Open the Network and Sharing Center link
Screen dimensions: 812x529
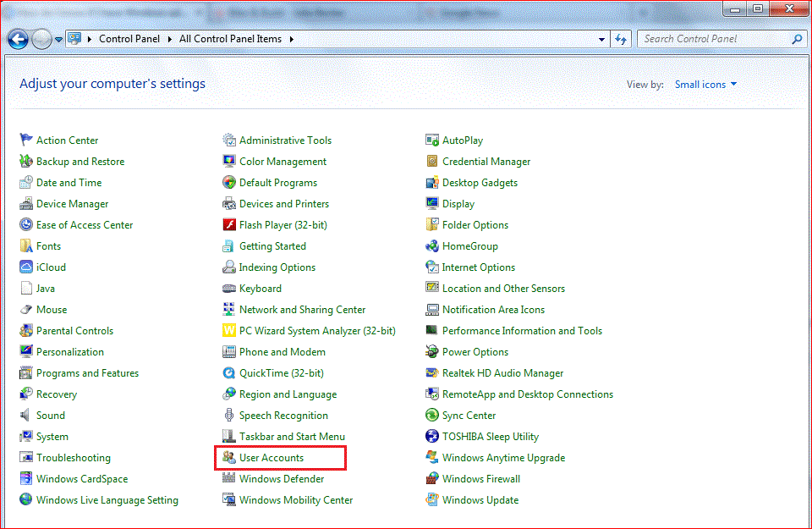(x=303, y=309)
